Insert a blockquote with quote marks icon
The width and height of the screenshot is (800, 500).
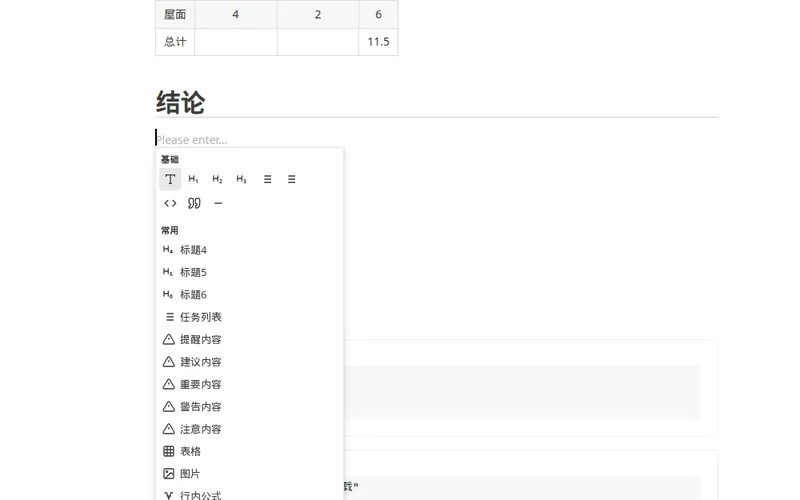pyautogui.click(x=194, y=203)
